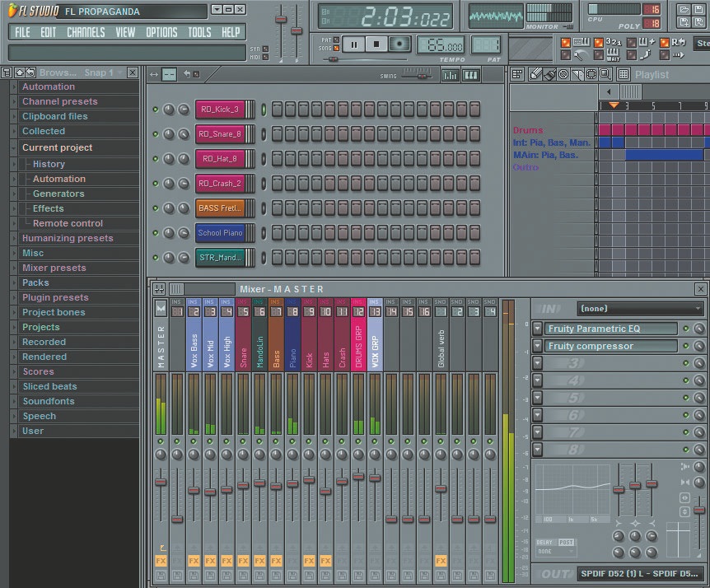Screen dimensions: 710x588
Task: Select the paint brush tool in Playlist
Action: (x=549, y=74)
